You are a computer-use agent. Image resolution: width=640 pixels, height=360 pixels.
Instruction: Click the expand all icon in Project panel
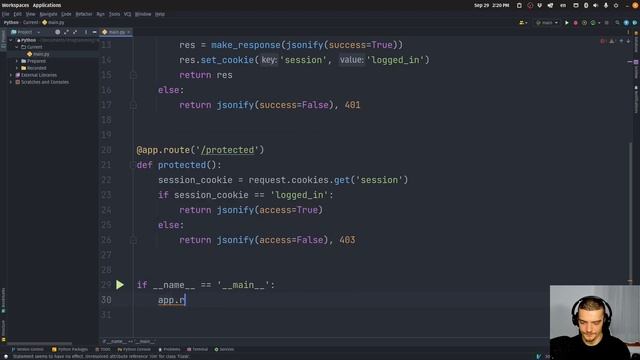(66, 32)
